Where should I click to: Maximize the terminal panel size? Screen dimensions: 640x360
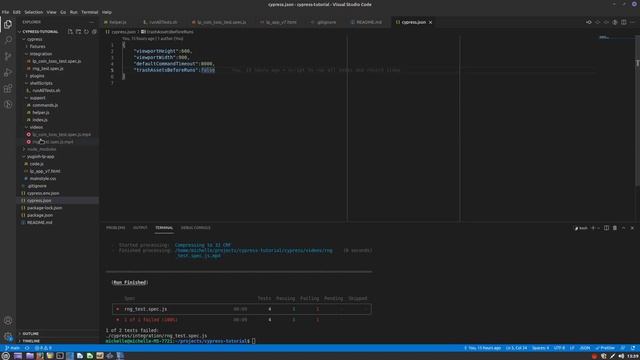click(x=623, y=228)
